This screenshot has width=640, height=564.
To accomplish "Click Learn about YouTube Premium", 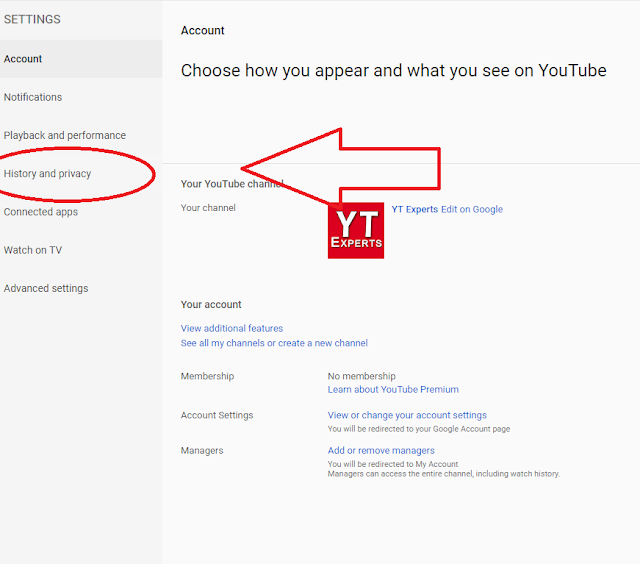I will click(x=393, y=389).
